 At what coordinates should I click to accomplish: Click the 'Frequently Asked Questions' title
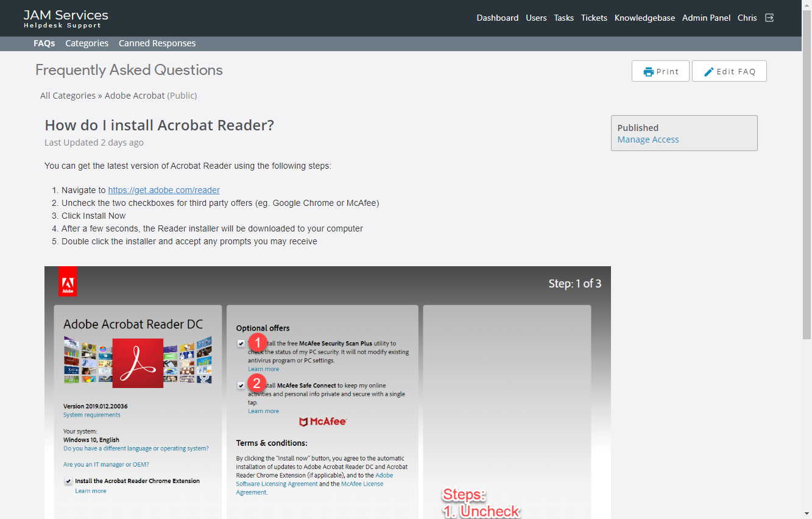tap(129, 70)
